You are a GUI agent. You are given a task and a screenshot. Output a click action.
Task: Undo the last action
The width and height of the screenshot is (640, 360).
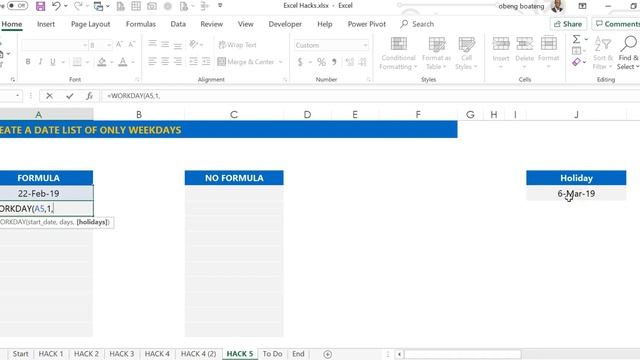(x=56, y=6)
